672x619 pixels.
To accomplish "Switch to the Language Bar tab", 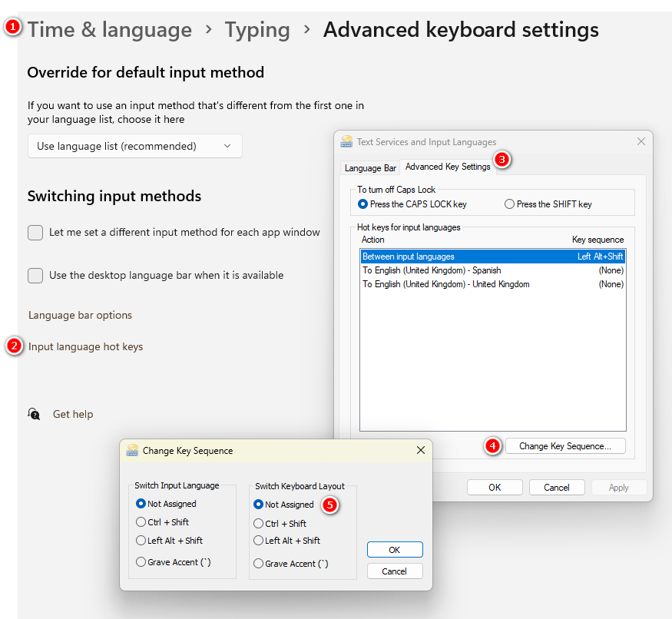I will 370,167.
